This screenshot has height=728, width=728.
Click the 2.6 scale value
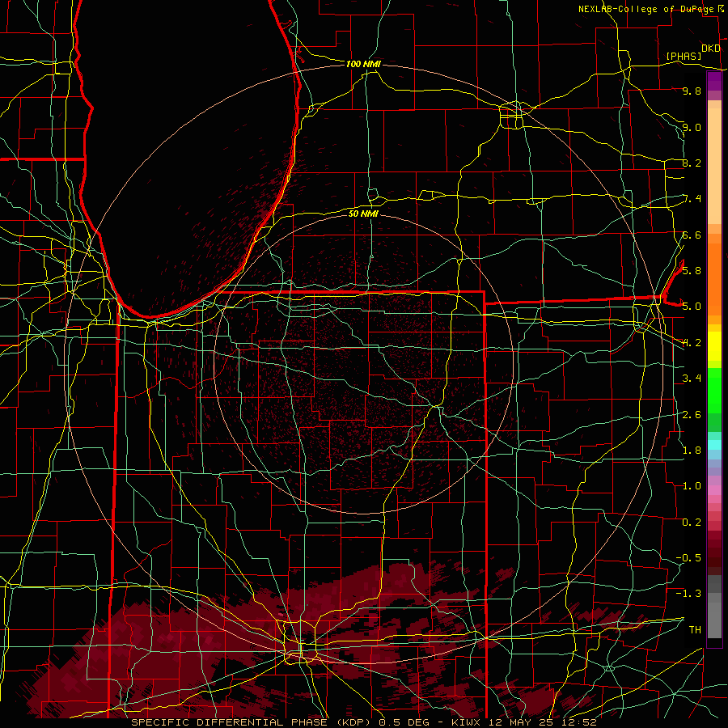tap(692, 414)
